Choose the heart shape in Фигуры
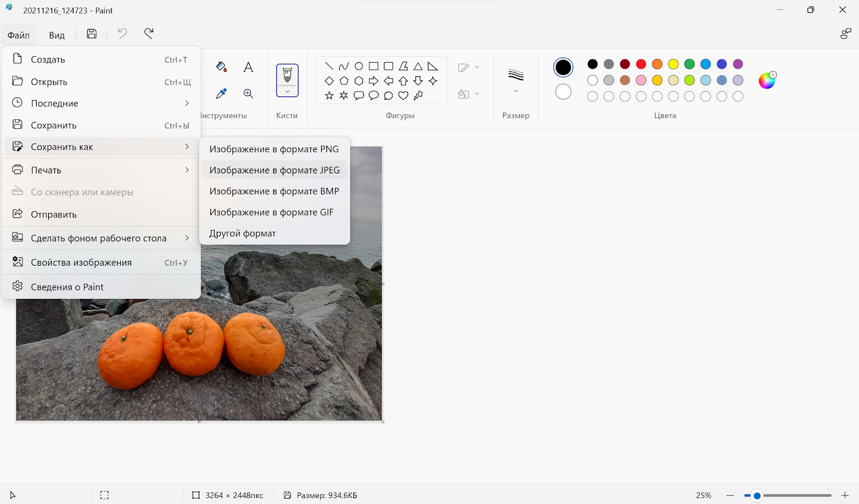The width and height of the screenshot is (859, 504). [x=403, y=96]
